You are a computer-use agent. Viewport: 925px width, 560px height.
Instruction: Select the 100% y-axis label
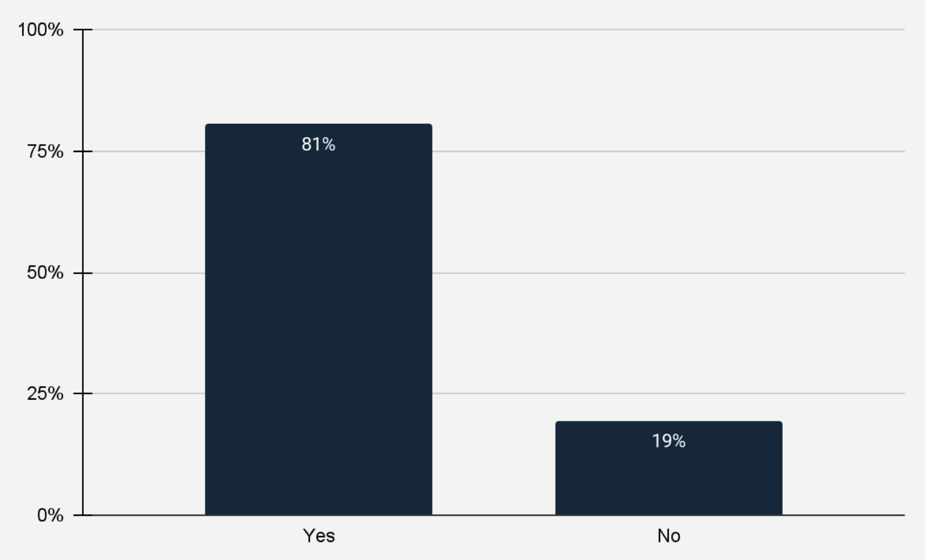(x=41, y=29)
